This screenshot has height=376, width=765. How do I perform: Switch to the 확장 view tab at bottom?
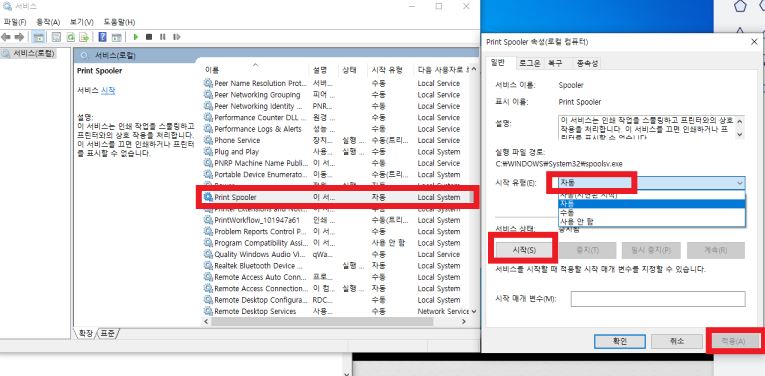[85, 334]
